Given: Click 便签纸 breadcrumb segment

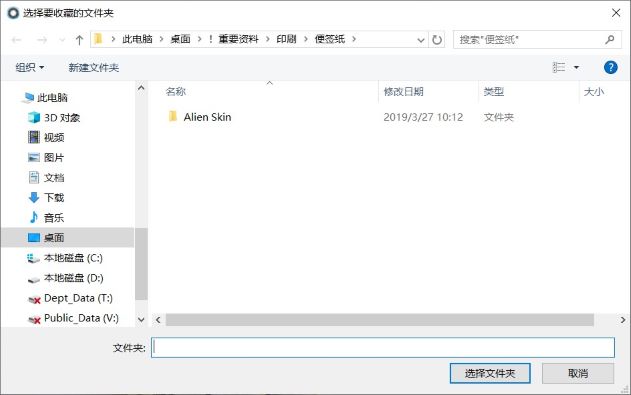Looking at the screenshot, I should coord(330,39).
